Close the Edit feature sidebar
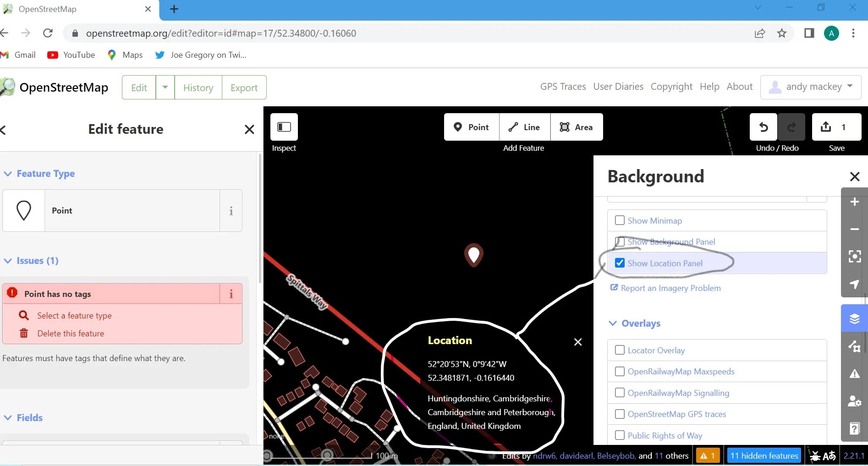 click(249, 130)
